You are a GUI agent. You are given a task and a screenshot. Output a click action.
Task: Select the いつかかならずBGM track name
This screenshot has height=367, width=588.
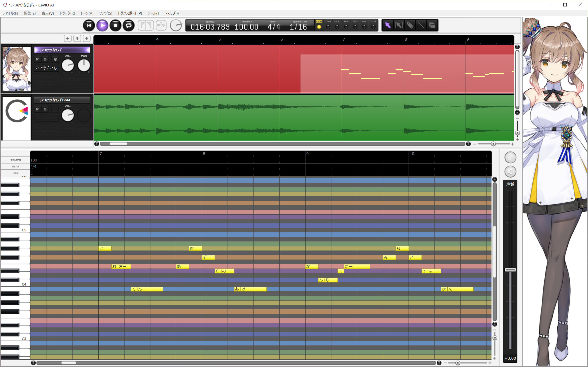click(x=62, y=100)
